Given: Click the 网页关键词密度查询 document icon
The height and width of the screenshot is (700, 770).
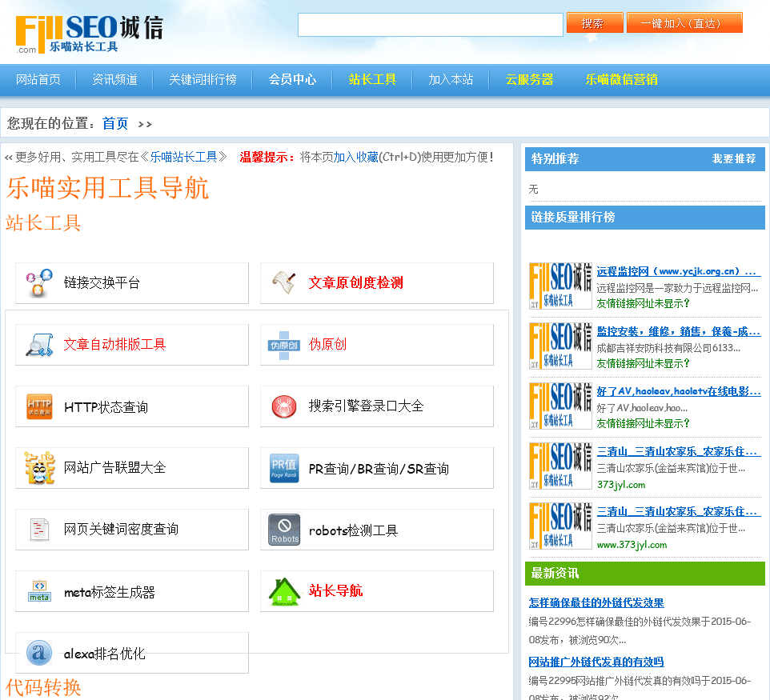Looking at the screenshot, I should [x=39, y=530].
